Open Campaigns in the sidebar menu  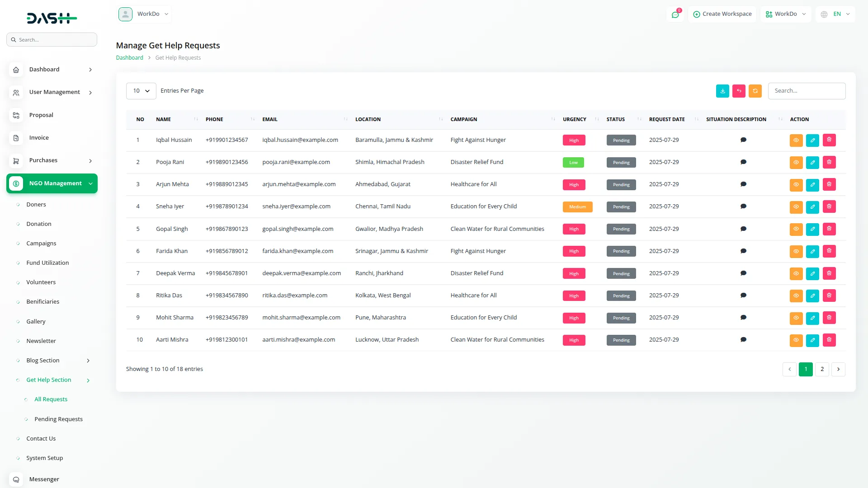pos(41,243)
